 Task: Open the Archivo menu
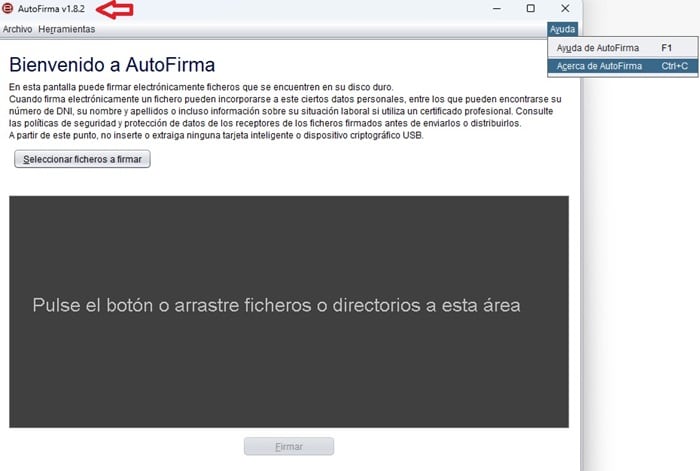pyautogui.click(x=17, y=29)
